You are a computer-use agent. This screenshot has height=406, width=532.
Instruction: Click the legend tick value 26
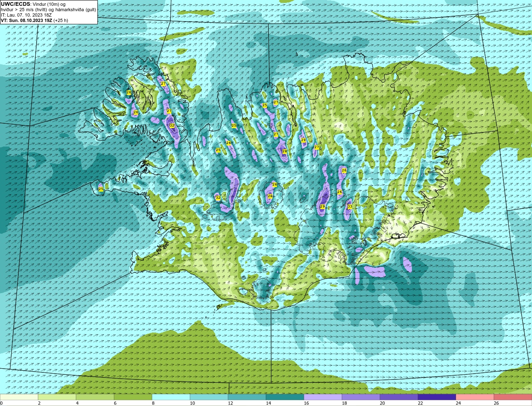(496, 403)
